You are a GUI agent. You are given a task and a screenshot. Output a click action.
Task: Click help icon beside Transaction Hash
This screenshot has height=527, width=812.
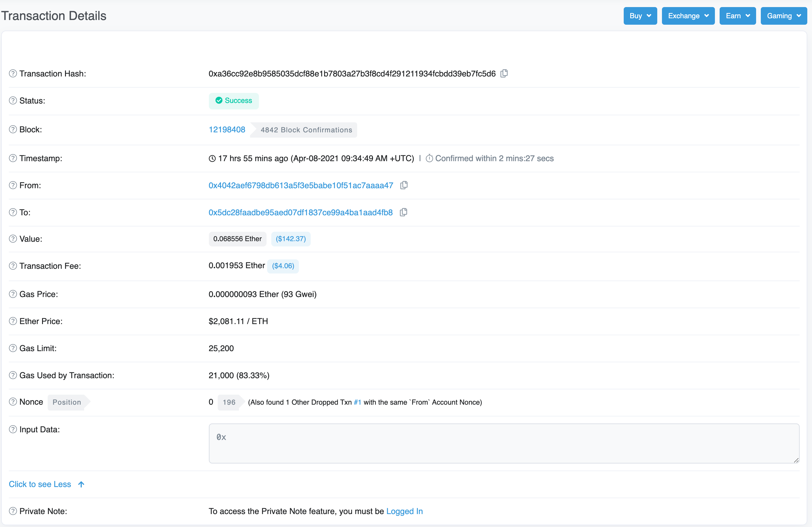tap(13, 73)
